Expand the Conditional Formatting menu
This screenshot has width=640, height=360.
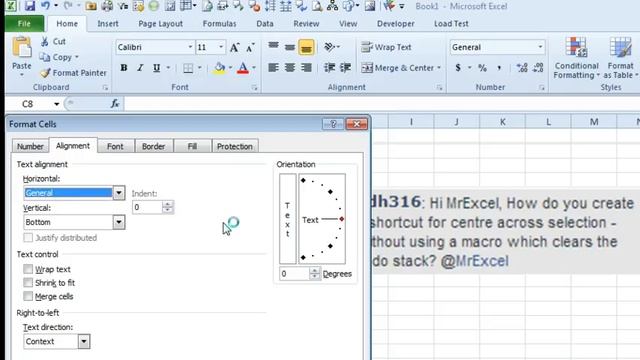click(576, 58)
